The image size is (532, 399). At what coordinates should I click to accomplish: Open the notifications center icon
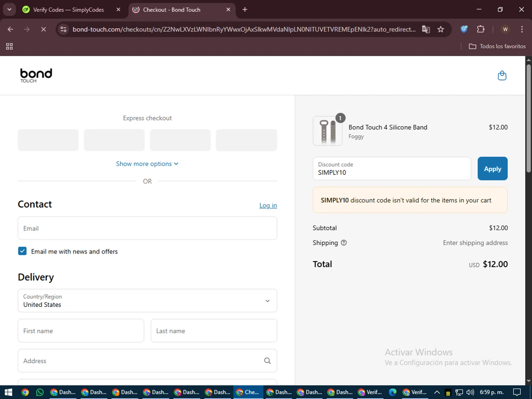517,392
